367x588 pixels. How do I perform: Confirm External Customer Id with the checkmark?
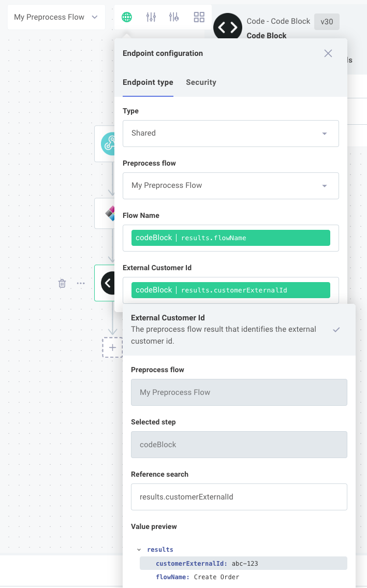(x=337, y=329)
